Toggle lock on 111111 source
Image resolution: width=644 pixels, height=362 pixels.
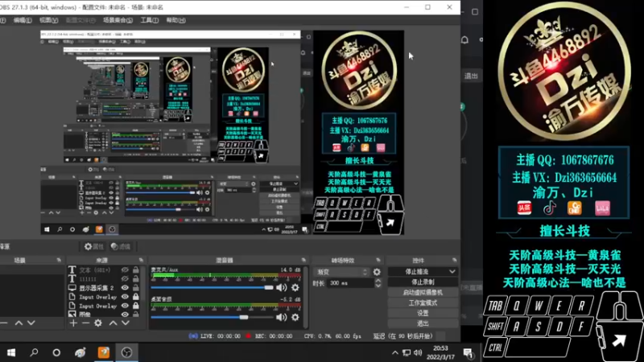click(136, 278)
